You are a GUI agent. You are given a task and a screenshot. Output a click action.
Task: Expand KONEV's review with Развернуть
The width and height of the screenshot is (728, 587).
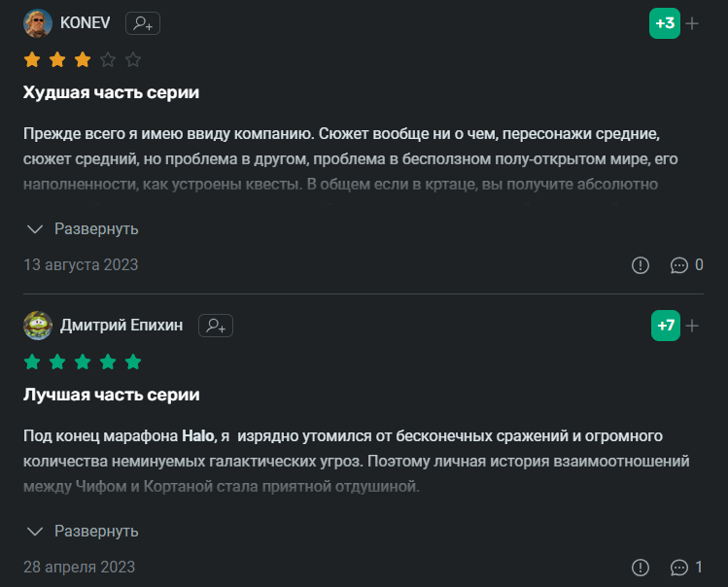(84, 229)
